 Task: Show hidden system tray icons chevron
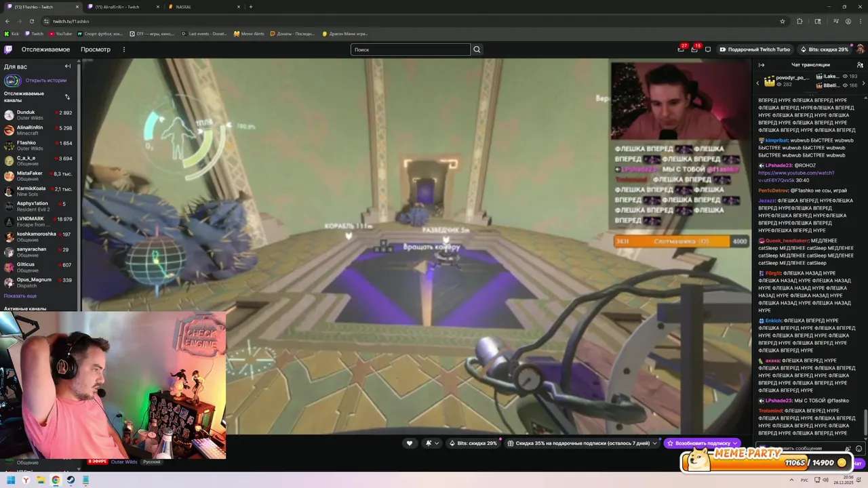tap(791, 480)
